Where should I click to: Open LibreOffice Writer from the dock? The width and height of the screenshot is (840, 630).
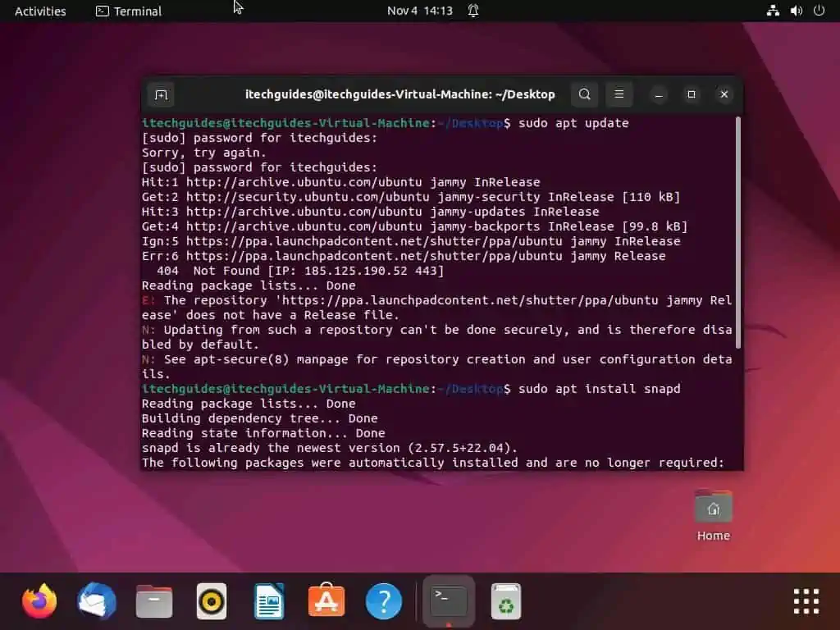(x=268, y=601)
